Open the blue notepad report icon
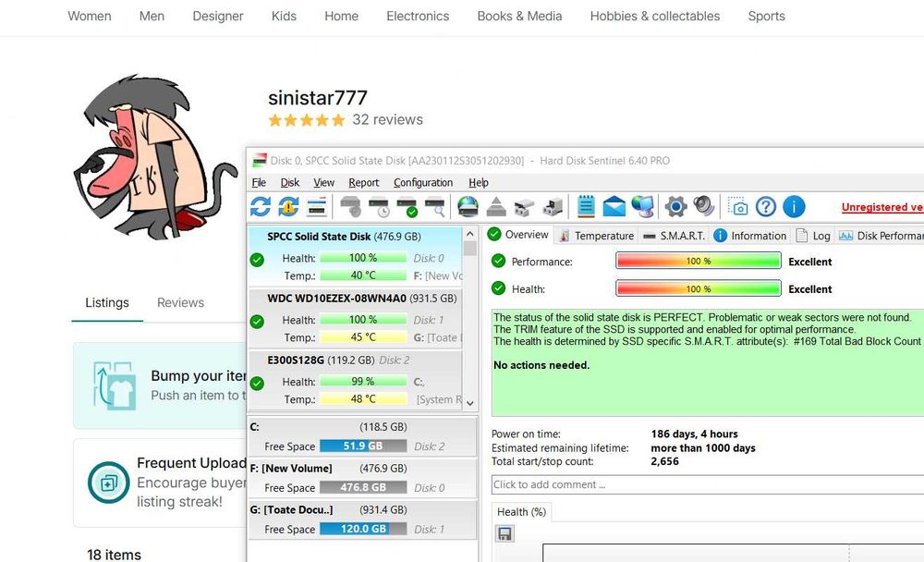Screen dimensions: 924x562 click(586, 206)
